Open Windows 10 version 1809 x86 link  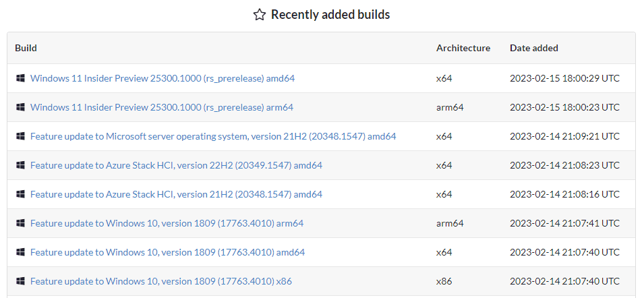point(161,281)
